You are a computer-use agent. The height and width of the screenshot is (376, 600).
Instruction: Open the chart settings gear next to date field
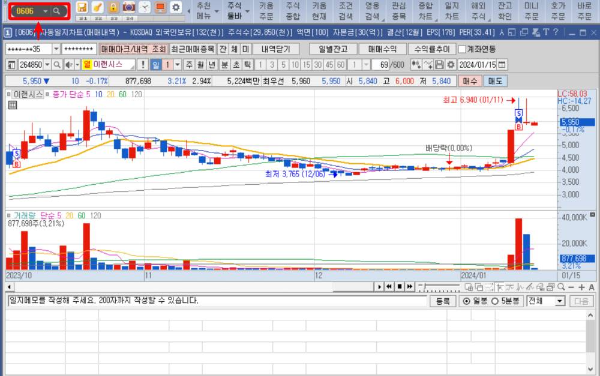(x=451, y=65)
